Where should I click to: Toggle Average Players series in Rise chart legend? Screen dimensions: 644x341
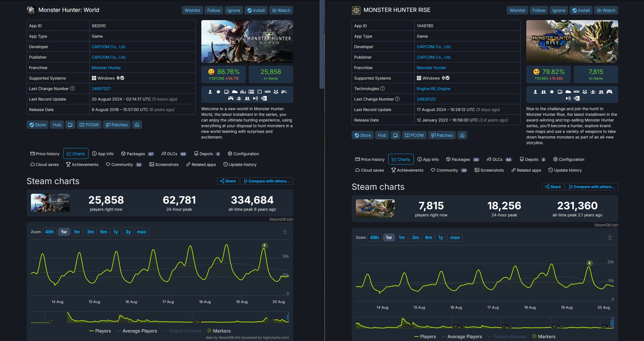tap(462, 336)
